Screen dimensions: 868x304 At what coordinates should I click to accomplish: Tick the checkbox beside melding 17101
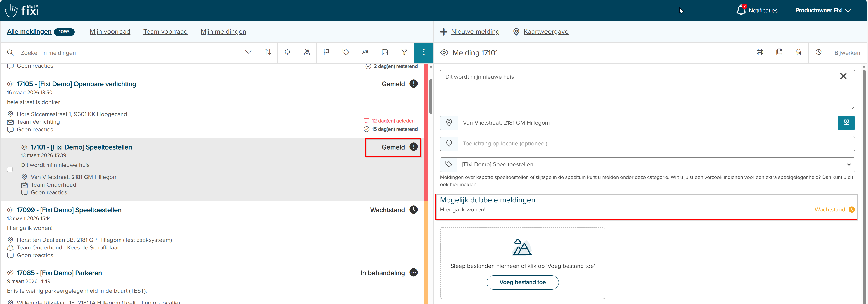[x=10, y=169]
